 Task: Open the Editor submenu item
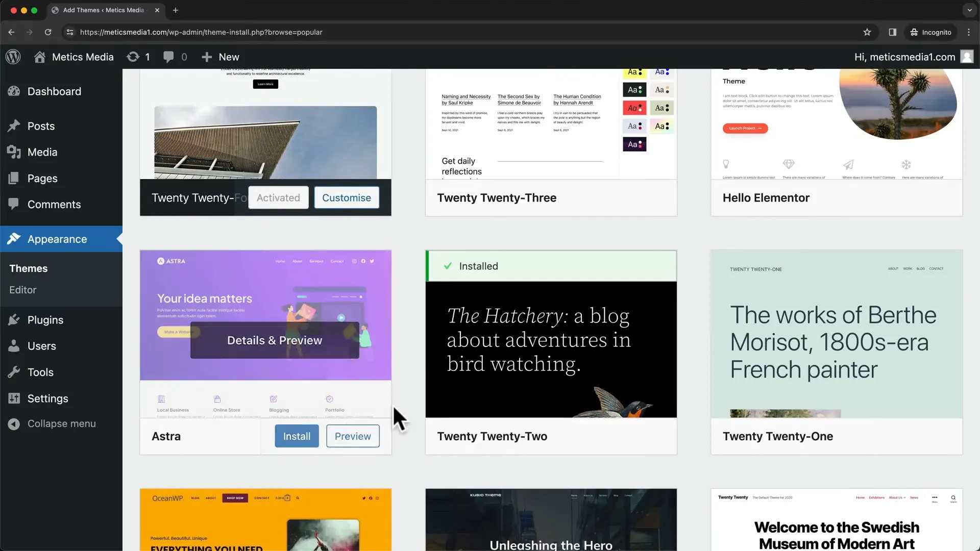23,290
